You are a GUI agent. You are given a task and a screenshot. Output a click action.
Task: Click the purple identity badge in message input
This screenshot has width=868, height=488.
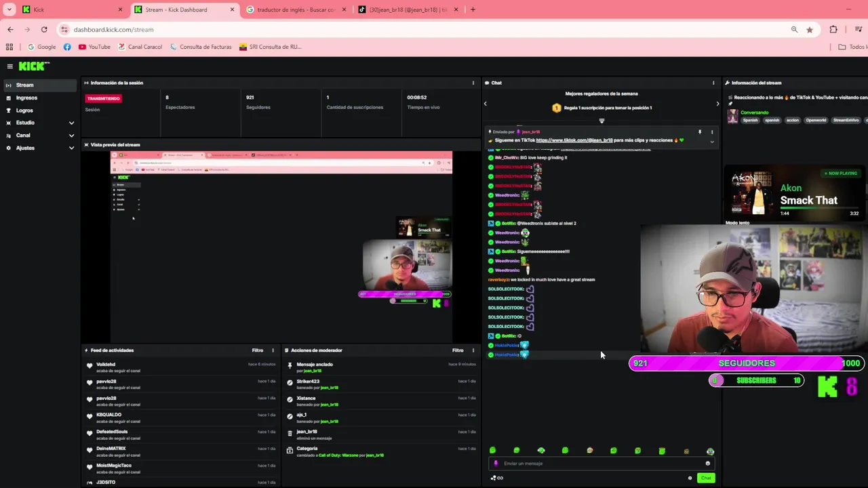coord(496,464)
